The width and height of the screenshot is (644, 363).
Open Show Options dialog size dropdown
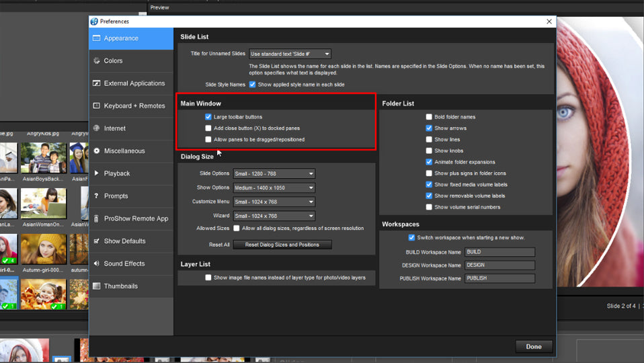pyautogui.click(x=274, y=188)
